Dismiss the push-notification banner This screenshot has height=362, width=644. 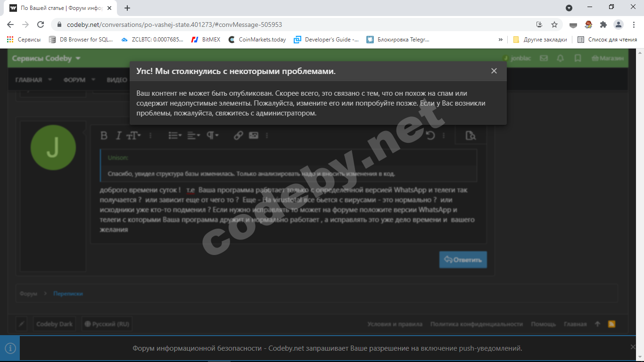click(x=633, y=347)
